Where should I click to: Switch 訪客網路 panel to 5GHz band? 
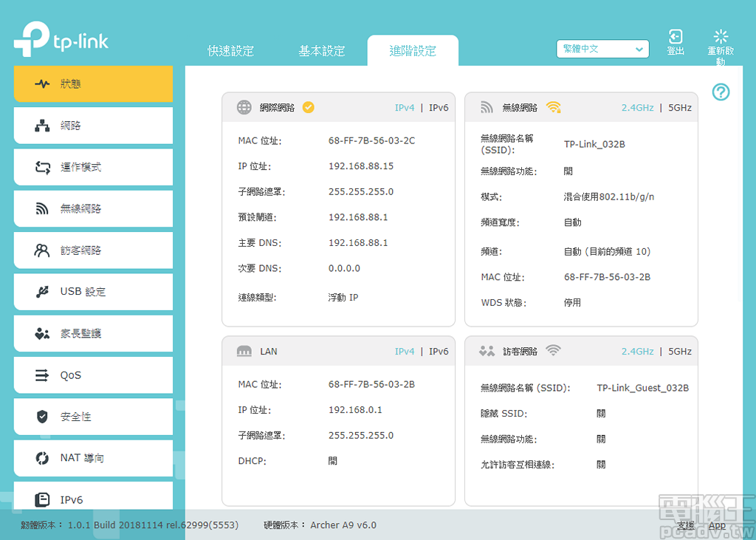click(679, 351)
